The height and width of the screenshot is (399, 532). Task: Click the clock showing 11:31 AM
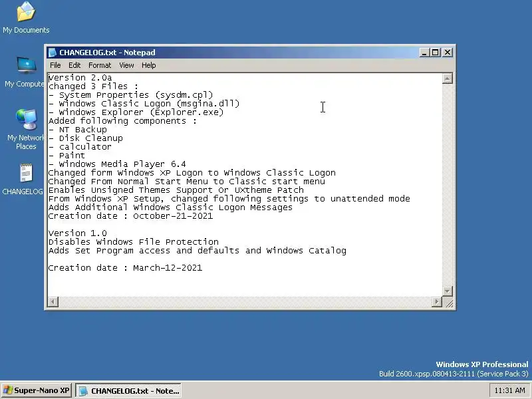click(510, 390)
